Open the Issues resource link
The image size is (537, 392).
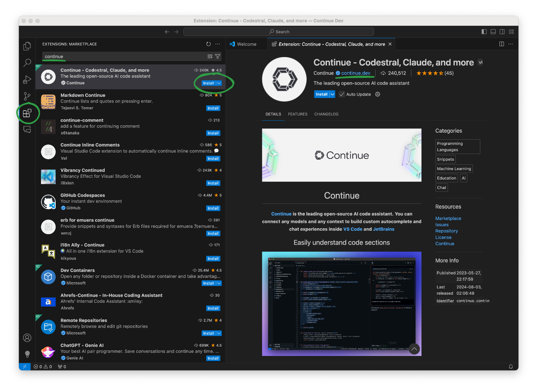[442, 225]
